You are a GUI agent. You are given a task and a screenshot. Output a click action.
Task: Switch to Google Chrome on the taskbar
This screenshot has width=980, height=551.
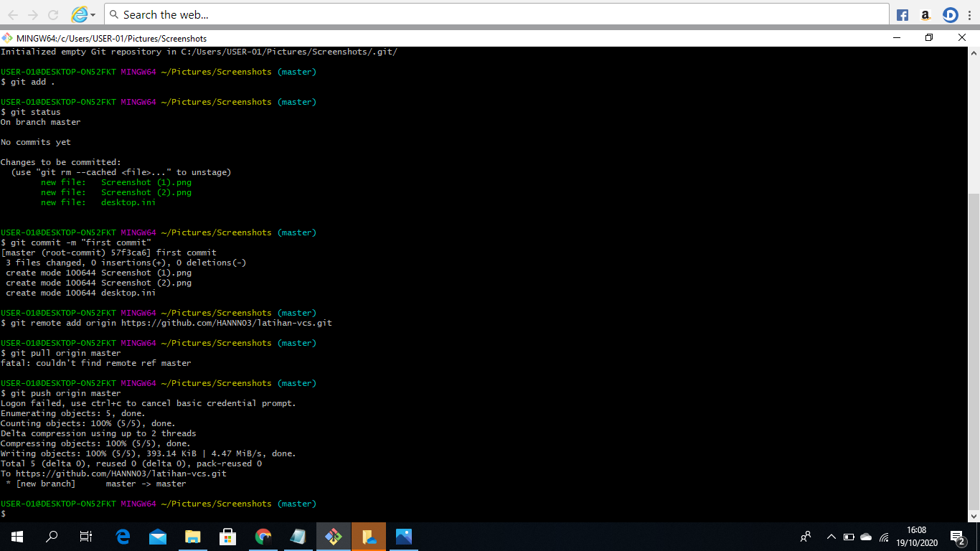(x=263, y=537)
